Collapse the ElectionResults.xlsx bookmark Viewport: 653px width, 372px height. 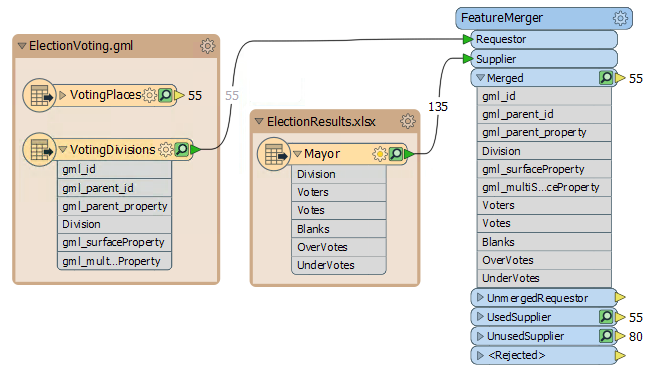259,121
